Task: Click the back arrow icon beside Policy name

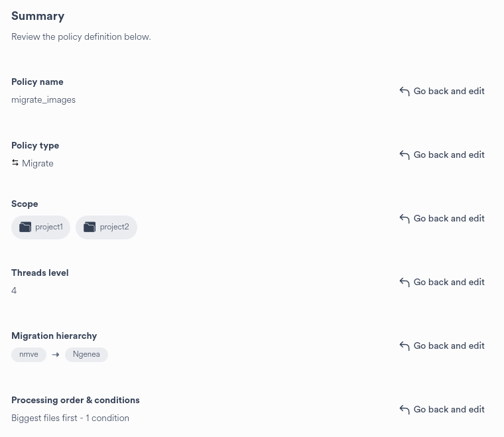Action: [405, 92]
